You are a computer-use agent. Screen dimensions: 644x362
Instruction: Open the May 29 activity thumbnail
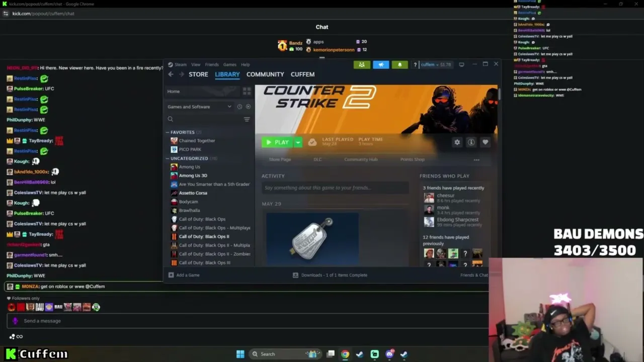[312, 238]
